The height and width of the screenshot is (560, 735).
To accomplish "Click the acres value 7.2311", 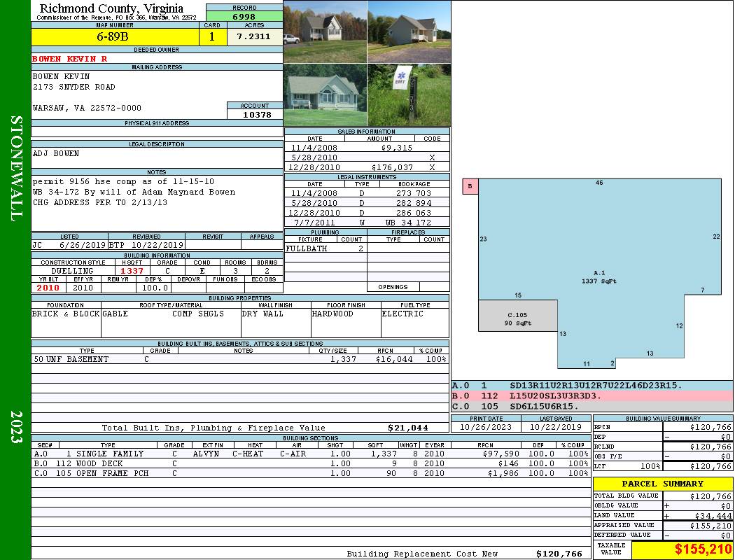I will click(254, 37).
